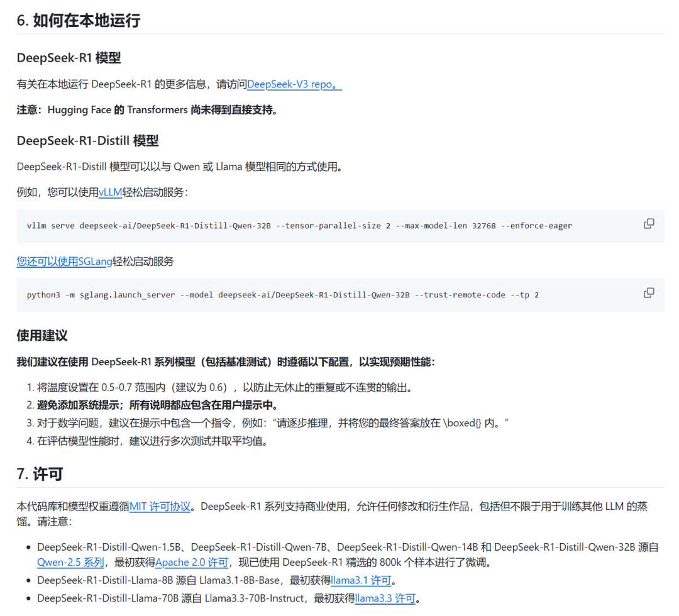
Task: Copy the vllm serve command snippet
Action: [648, 223]
